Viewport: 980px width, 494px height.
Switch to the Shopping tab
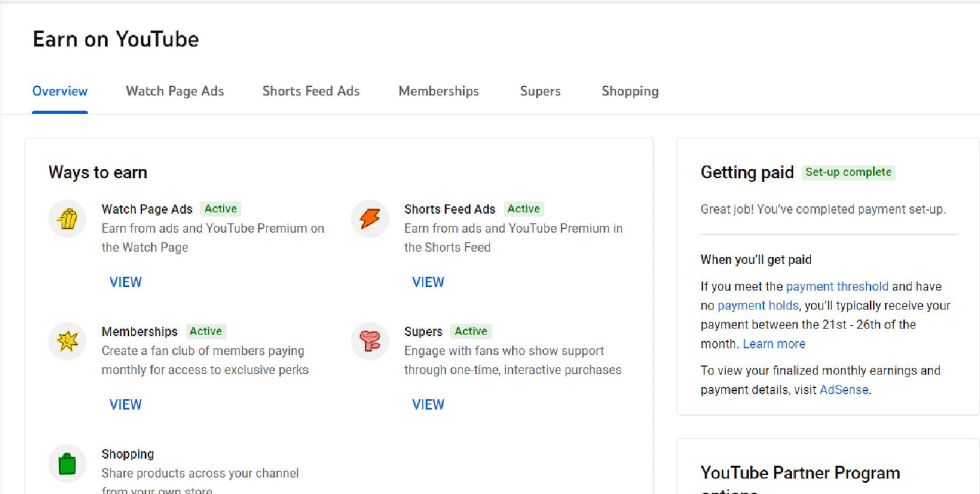tap(629, 91)
